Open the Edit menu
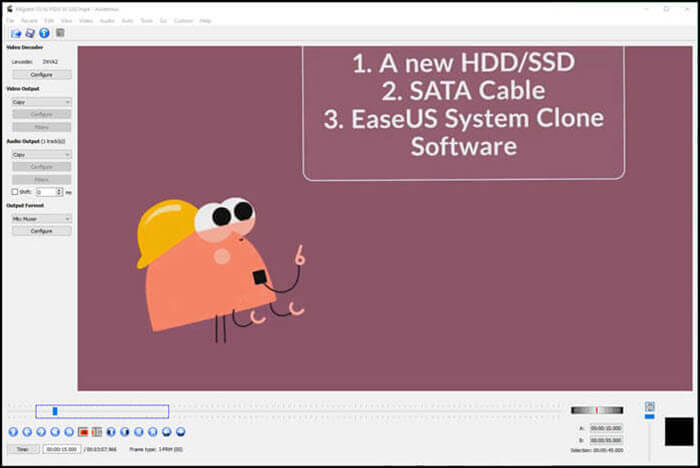 click(49, 21)
